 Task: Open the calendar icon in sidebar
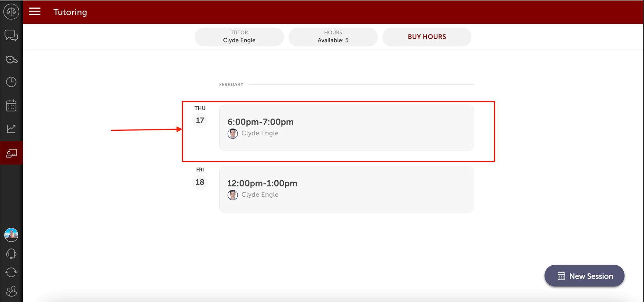tap(11, 105)
